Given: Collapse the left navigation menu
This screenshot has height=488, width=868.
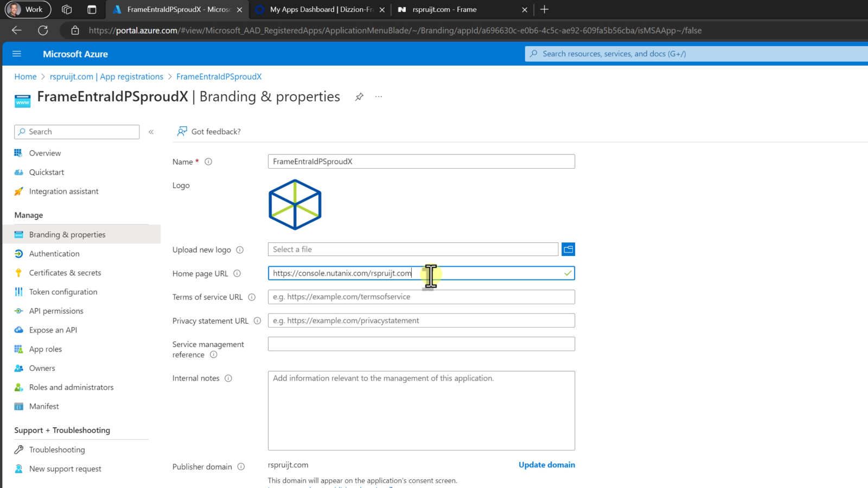Looking at the screenshot, I should pos(151,132).
